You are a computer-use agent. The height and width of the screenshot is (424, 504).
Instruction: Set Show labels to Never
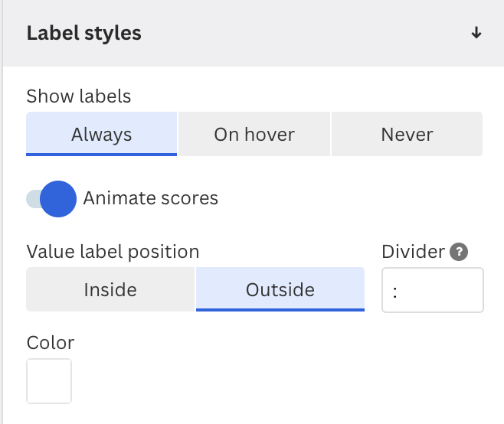pos(407,134)
